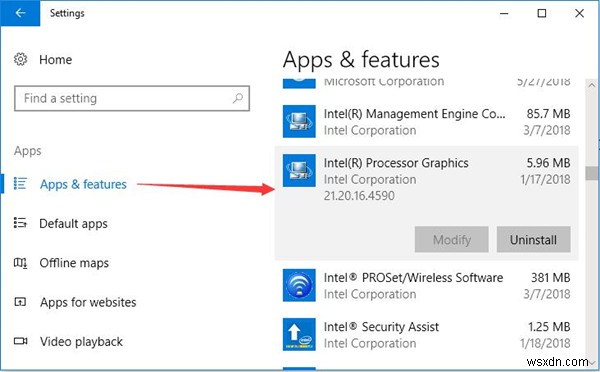Close the Settings window

click(579, 13)
